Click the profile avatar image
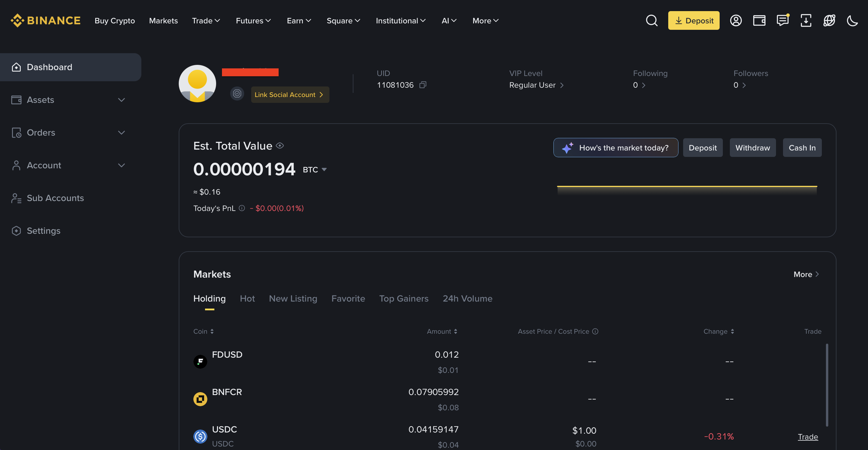This screenshot has width=868, height=450. click(x=197, y=84)
